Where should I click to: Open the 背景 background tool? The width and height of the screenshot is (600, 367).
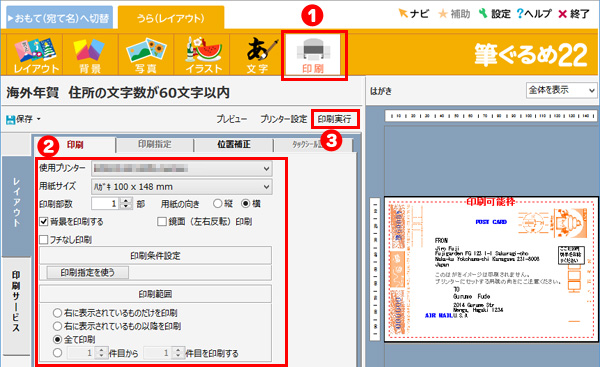pyautogui.click(x=90, y=55)
